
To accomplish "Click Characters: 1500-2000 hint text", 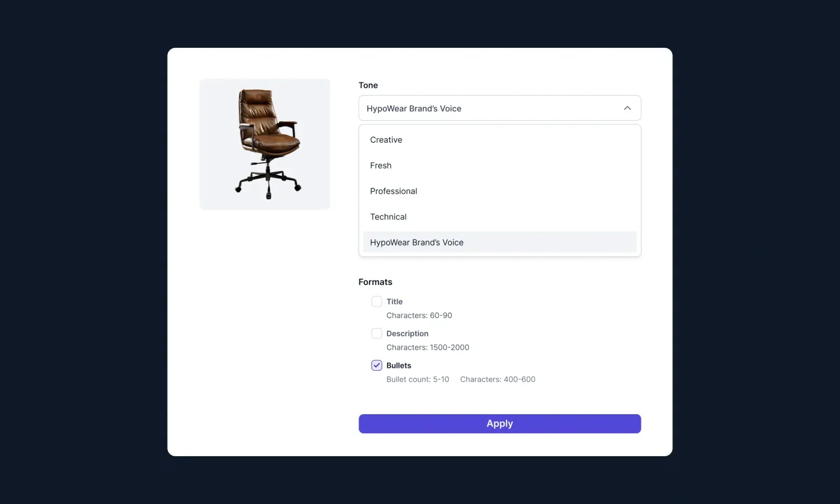I will click(x=427, y=348).
